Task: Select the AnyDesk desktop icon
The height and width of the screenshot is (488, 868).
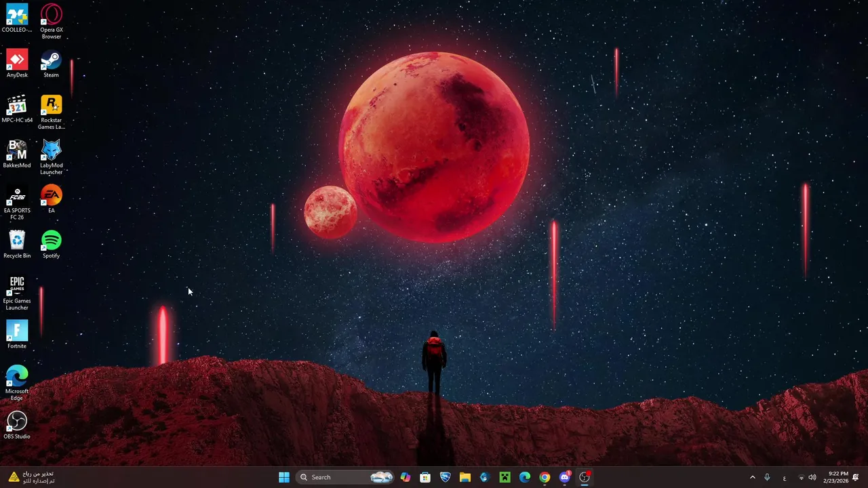Action: pos(17,64)
